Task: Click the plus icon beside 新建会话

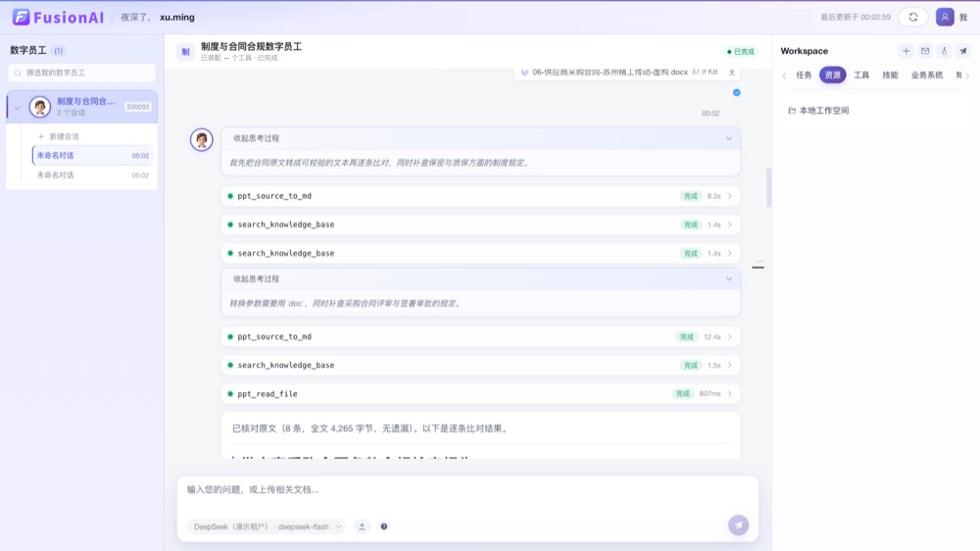Action: pyautogui.click(x=41, y=136)
